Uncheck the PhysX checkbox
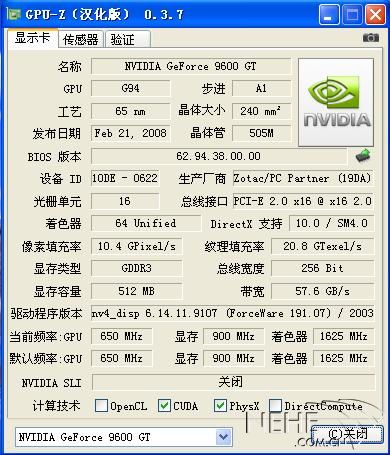390x455 pixels. point(220,406)
